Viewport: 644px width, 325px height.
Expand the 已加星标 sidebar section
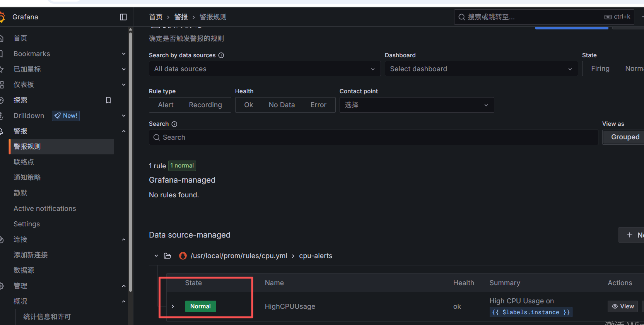click(x=124, y=69)
